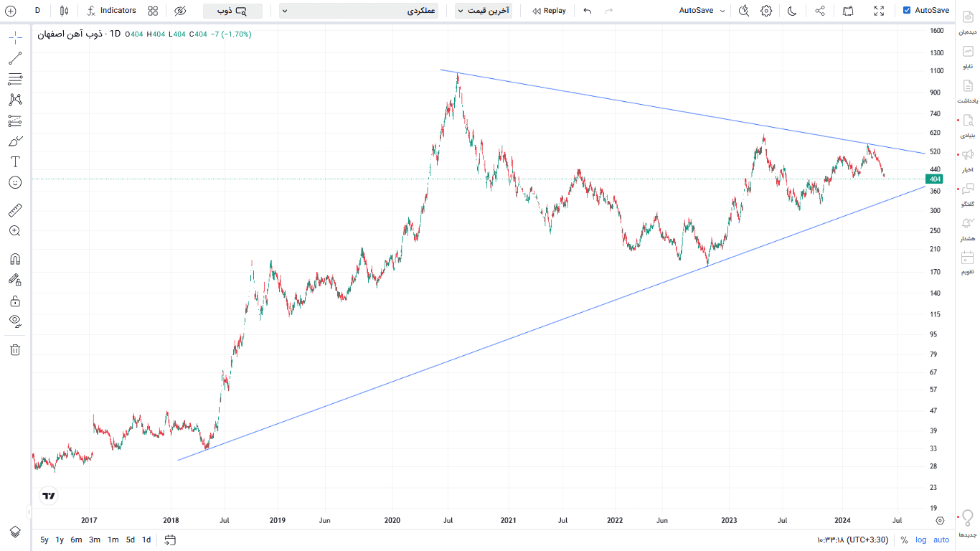Click the 404 current price label
The image size is (980, 551).
pos(934,179)
